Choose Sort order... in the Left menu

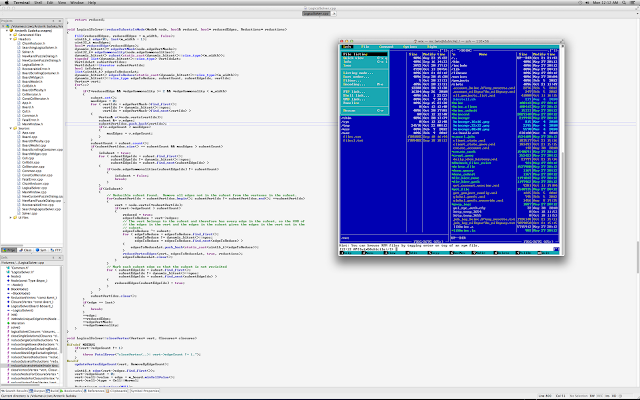[x=365, y=77]
